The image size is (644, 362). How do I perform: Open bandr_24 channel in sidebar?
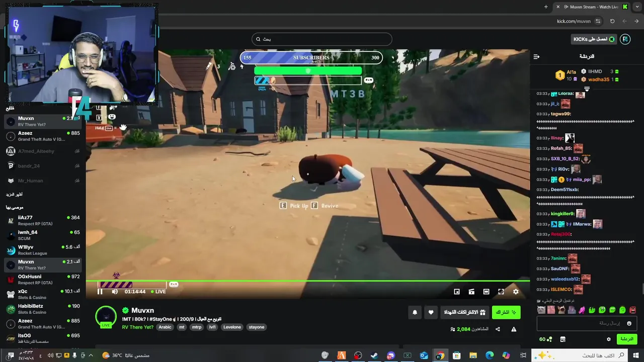43,166
